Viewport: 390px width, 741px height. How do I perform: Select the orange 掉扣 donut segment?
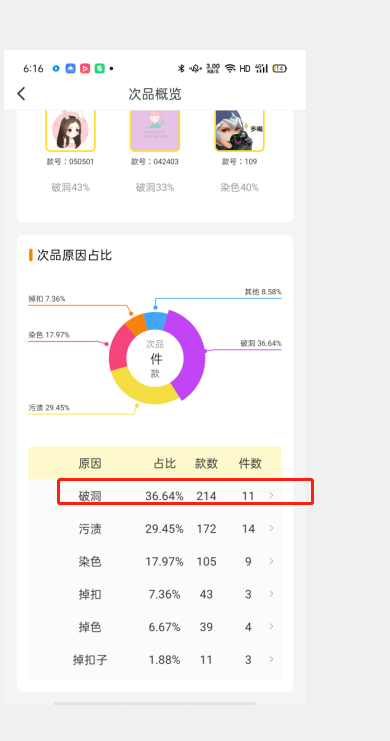[137, 324]
